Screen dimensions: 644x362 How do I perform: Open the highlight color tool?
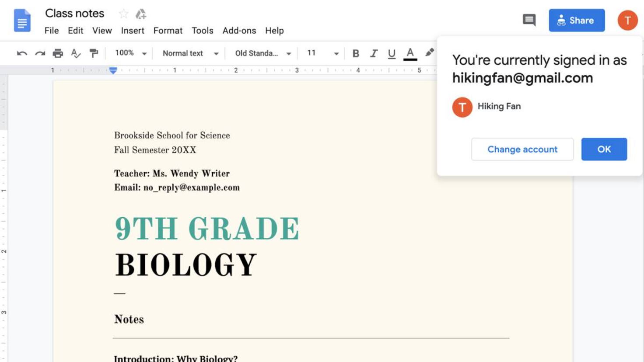(429, 53)
